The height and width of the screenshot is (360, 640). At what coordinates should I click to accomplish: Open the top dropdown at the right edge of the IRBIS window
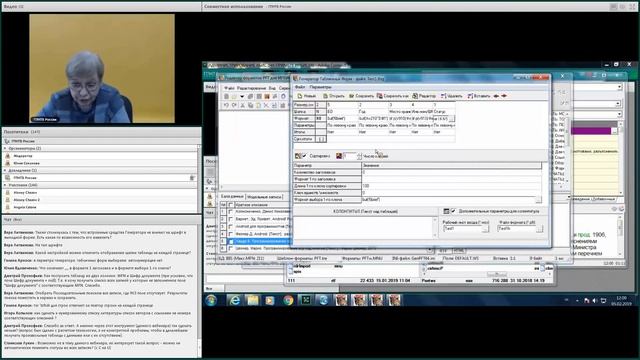[619, 87]
